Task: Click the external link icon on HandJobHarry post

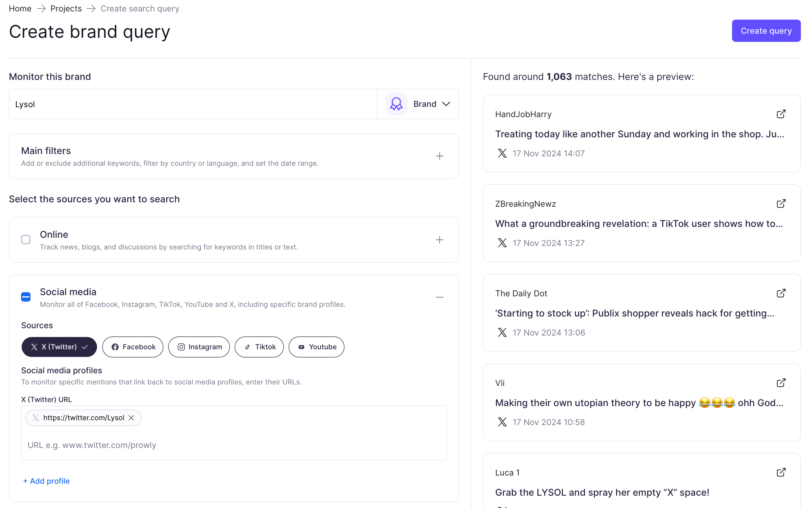Action: pos(782,114)
